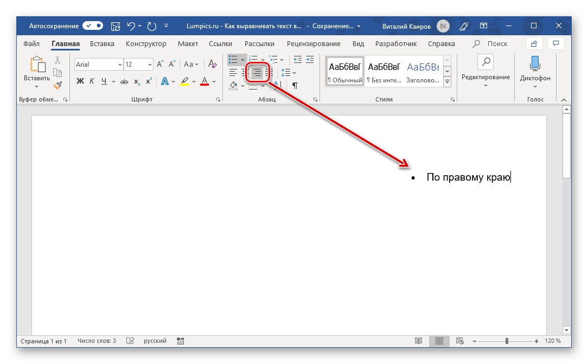
Task: Toggle bold Ж formatting
Action: [80, 81]
